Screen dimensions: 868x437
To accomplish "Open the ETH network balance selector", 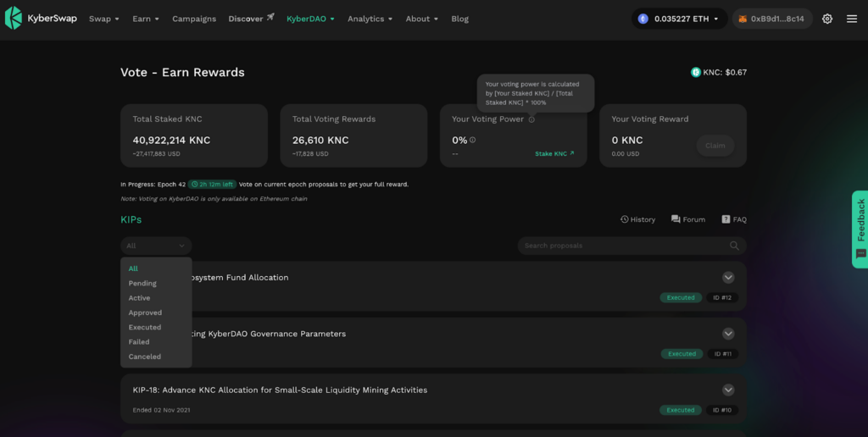I will click(x=679, y=19).
